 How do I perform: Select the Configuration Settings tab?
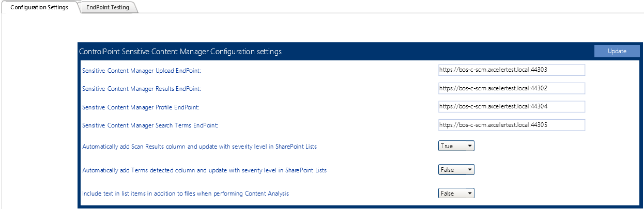(x=39, y=7)
